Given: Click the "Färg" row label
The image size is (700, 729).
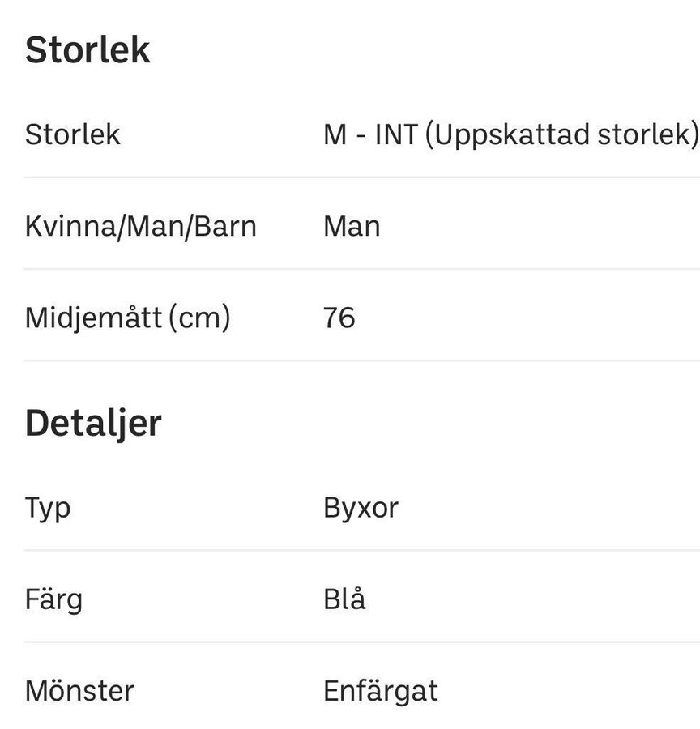Looking at the screenshot, I should tap(53, 599).
